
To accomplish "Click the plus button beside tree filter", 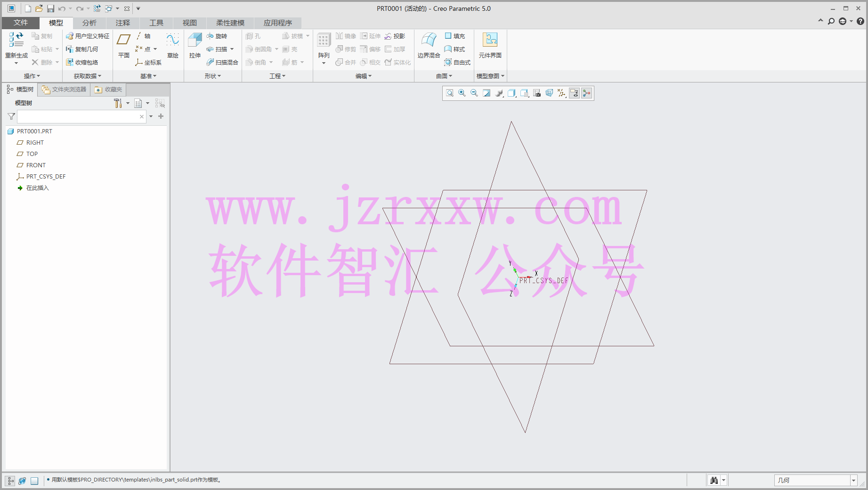I will click(161, 116).
